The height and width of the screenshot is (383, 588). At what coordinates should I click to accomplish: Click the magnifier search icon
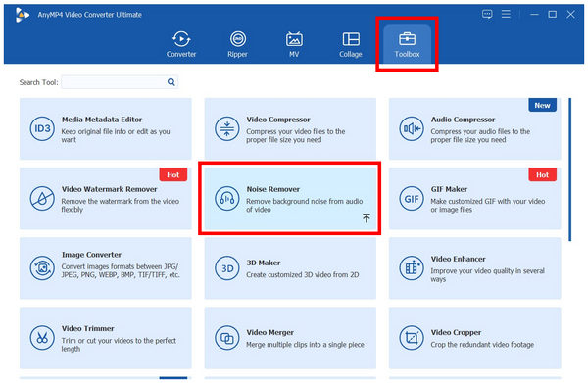tap(171, 82)
